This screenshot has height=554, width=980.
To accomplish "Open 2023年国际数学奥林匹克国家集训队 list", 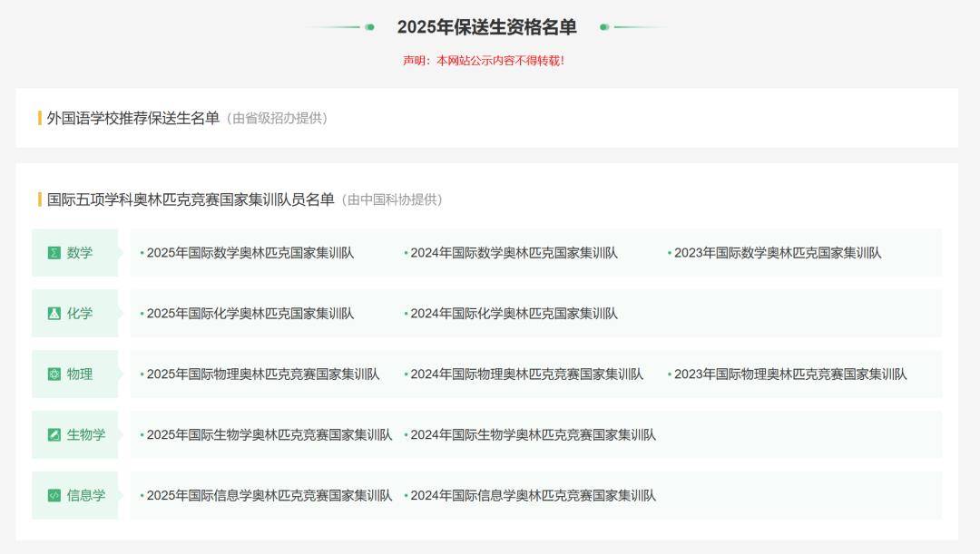I will 778,253.
